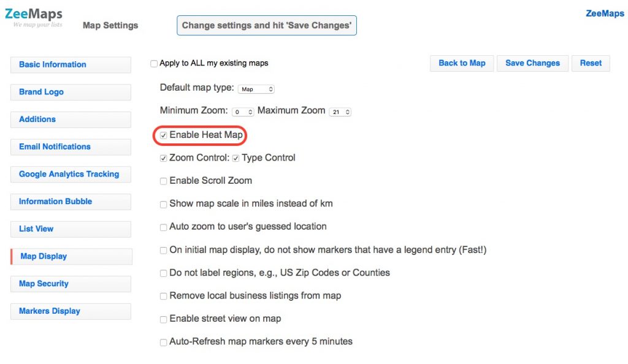Open the Basic Information settings tab
The height and width of the screenshot is (364, 628).
(x=71, y=65)
